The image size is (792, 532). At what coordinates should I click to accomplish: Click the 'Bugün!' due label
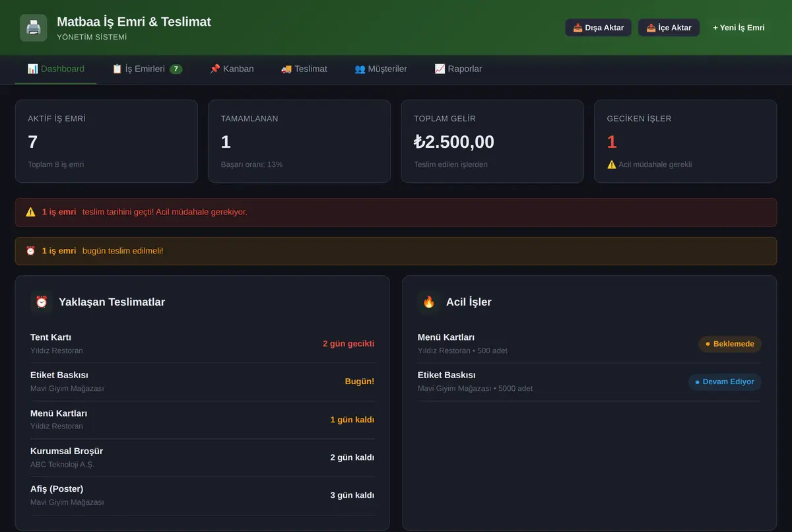(360, 382)
